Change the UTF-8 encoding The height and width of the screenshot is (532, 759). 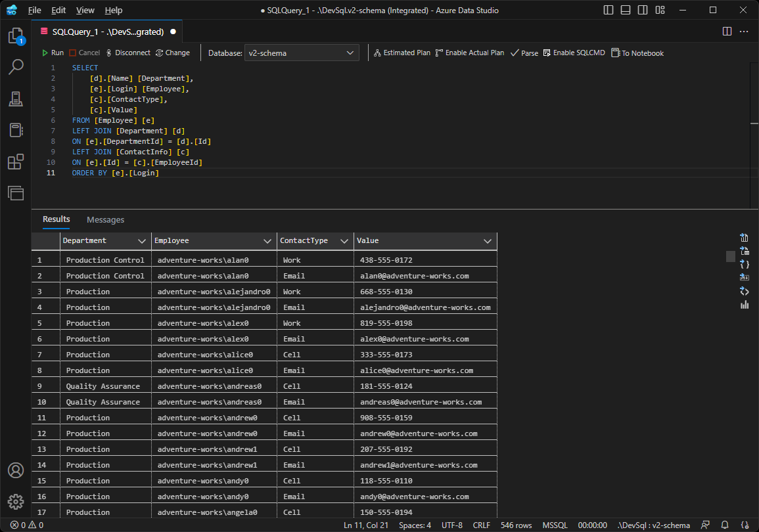[x=451, y=525]
